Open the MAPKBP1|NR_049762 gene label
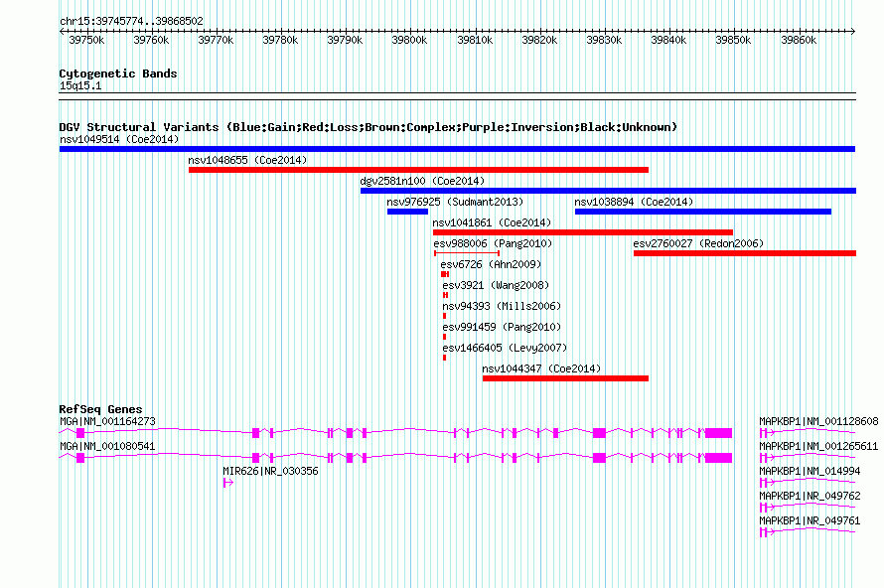Screen dimensions: 884x588 pyautogui.click(x=810, y=496)
